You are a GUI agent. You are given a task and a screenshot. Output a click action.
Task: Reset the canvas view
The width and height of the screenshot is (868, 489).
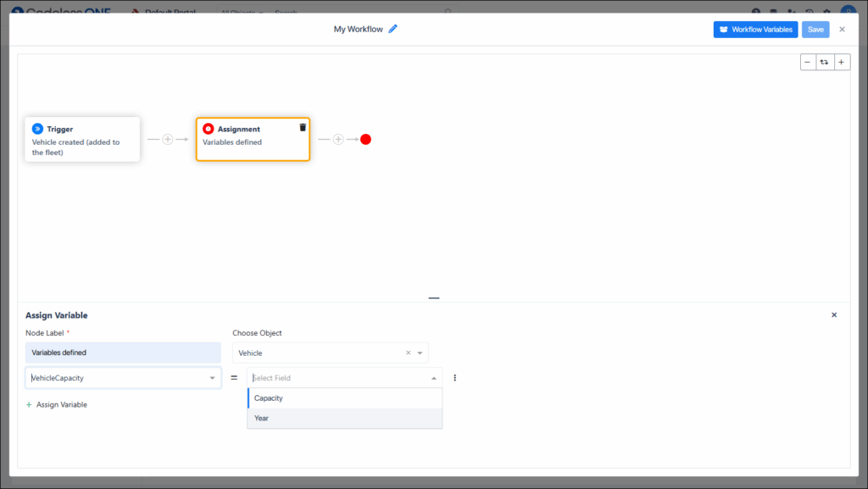[825, 62]
